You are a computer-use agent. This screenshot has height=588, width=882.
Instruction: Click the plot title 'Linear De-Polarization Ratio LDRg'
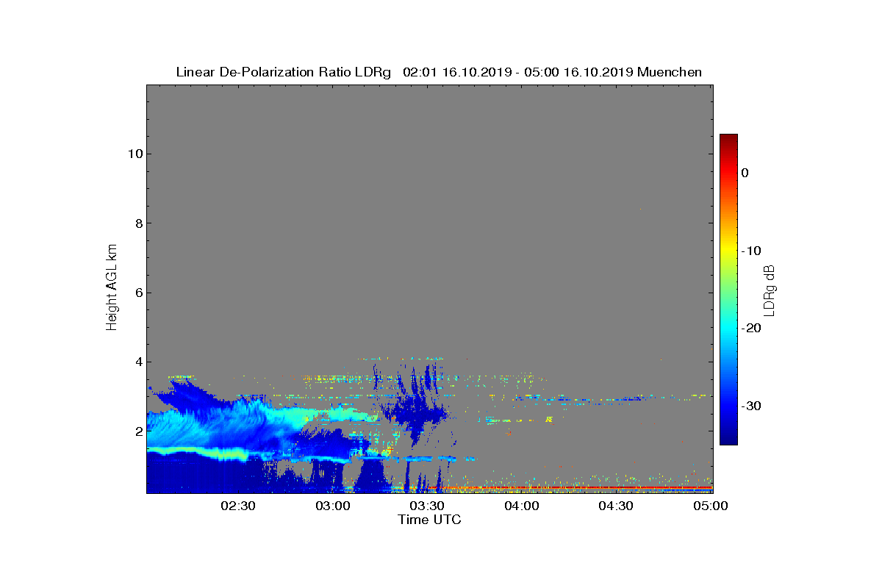tap(285, 72)
